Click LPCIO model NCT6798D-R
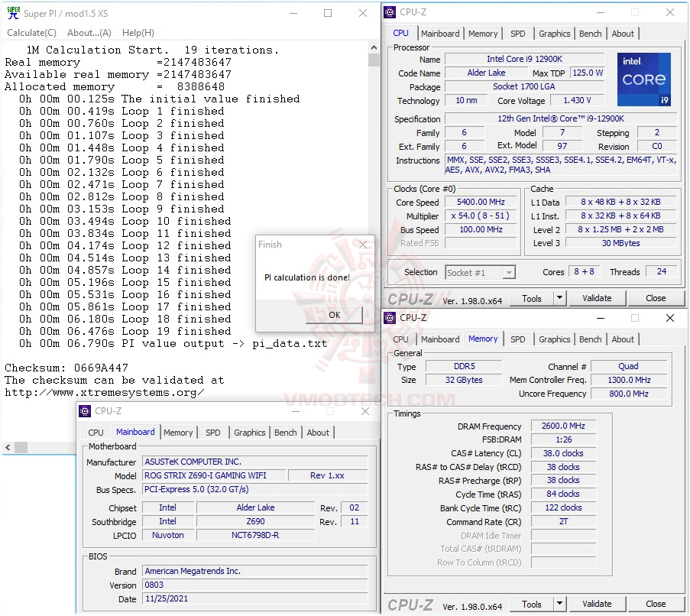 255,536
